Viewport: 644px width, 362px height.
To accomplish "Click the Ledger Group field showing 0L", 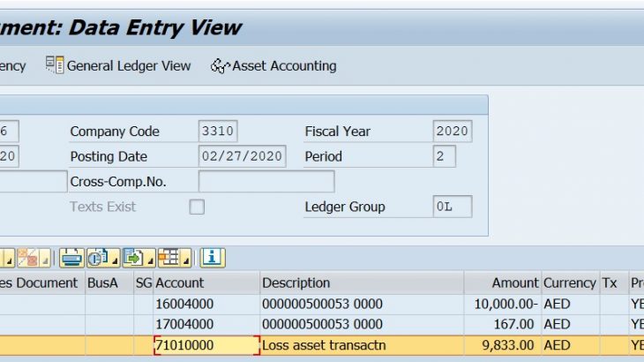I will (x=453, y=207).
